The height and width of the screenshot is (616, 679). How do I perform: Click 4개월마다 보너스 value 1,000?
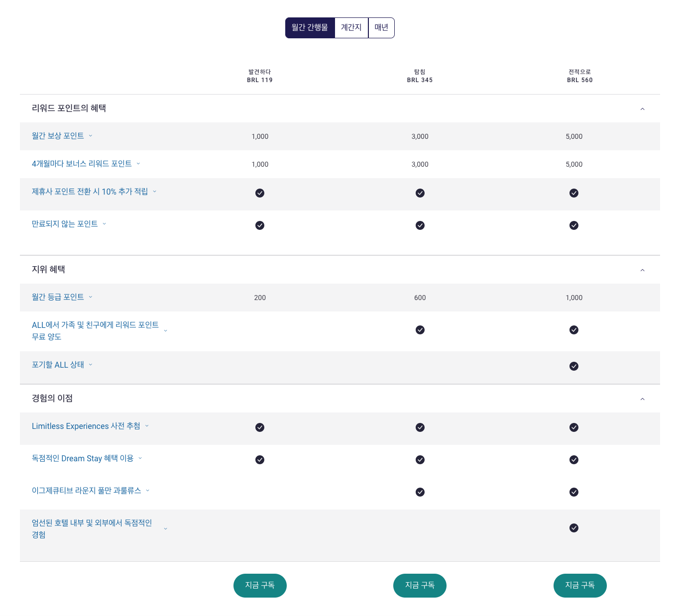coord(260,164)
